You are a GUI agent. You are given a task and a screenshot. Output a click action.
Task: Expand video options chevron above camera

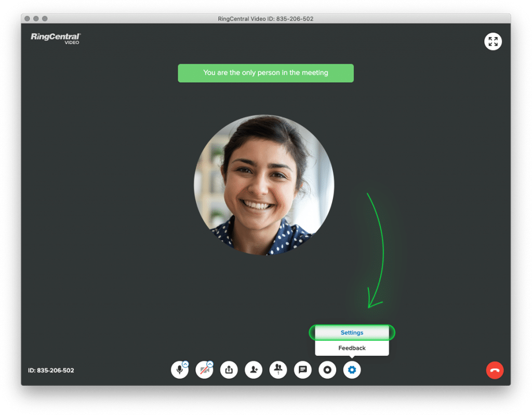tap(210, 364)
